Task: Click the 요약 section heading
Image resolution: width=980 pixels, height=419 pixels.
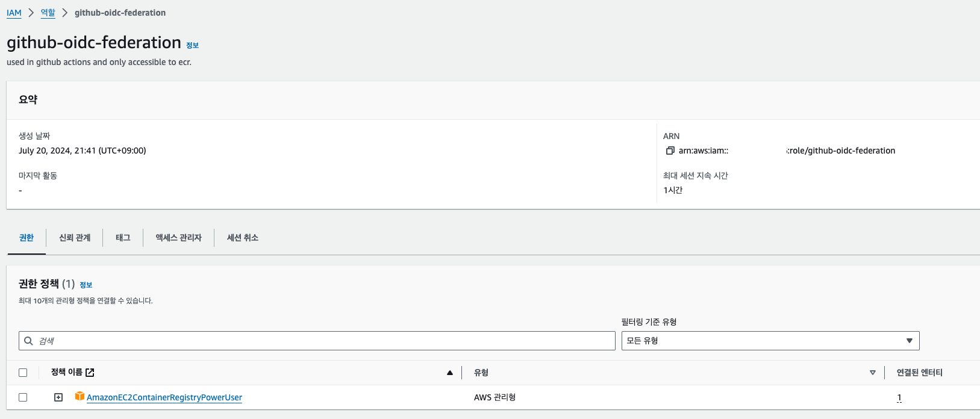Action: 28,100
